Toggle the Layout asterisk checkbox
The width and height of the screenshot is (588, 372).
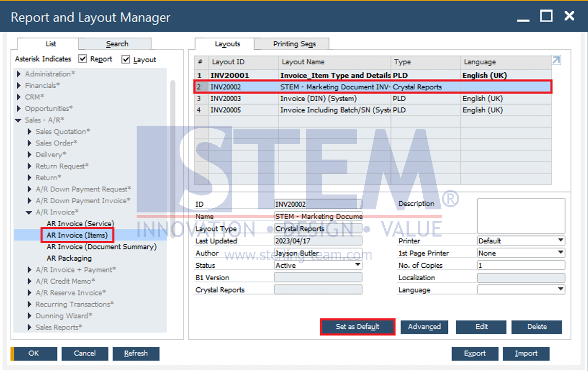coord(126,59)
